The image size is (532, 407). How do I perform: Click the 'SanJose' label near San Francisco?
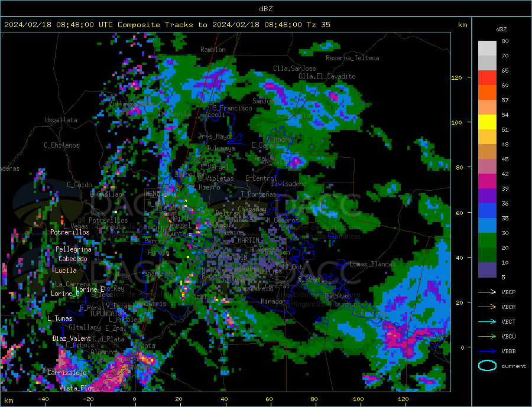[x=265, y=101]
